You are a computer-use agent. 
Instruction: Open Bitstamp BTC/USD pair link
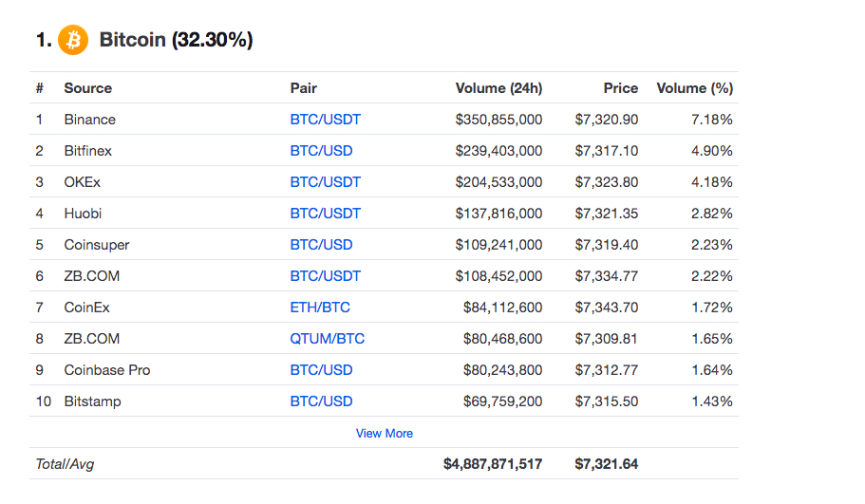coord(321,401)
